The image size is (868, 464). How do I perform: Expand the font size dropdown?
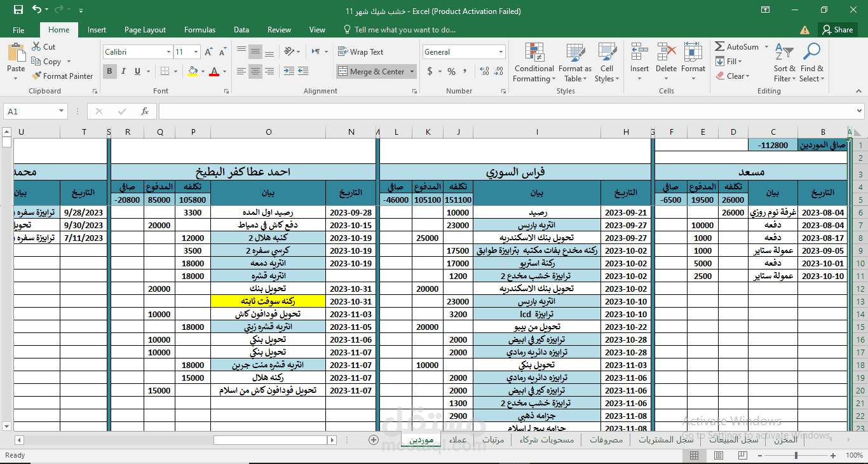pos(196,52)
